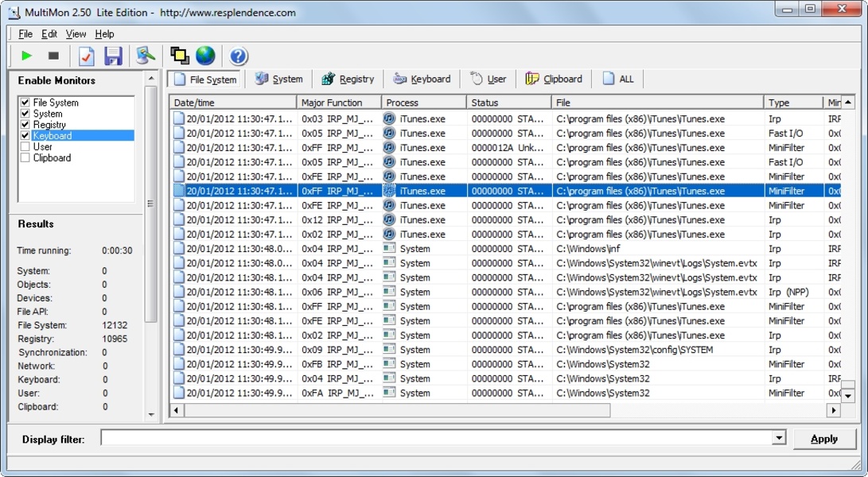
Task: Click the Apply button
Action: point(824,439)
